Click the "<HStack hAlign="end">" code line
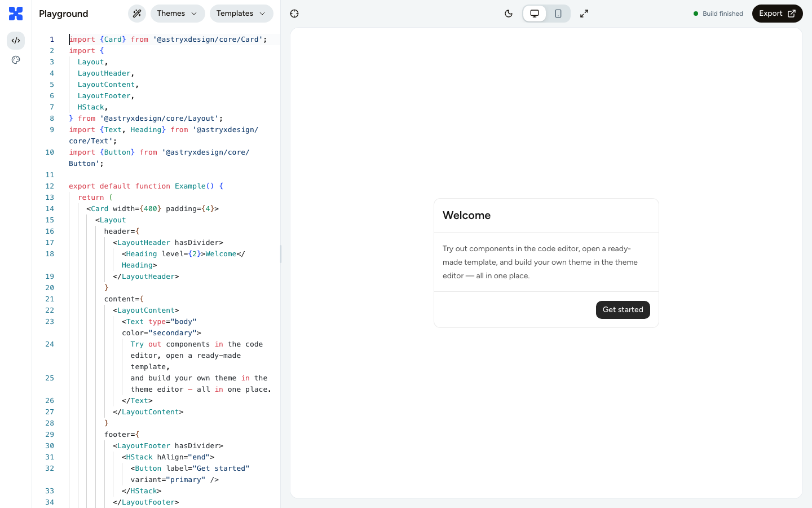The width and height of the screenshot is (812, 508). tap(168, 457)
